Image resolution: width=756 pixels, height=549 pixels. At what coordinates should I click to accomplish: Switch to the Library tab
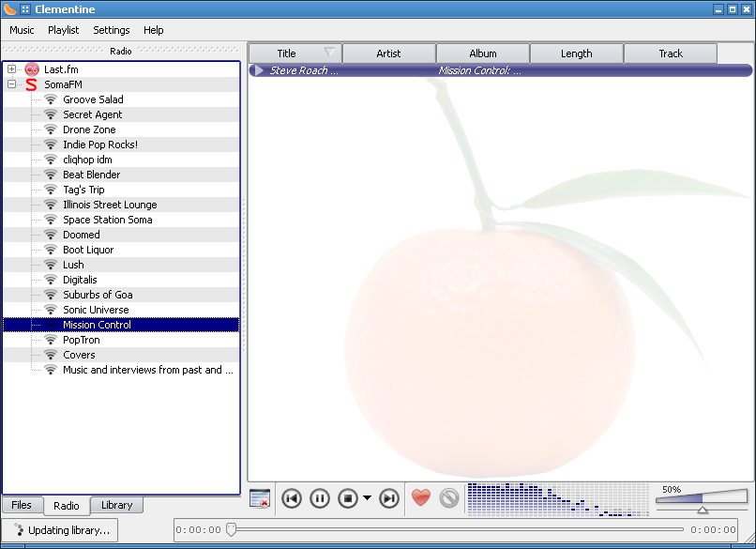tap(116, 505)
